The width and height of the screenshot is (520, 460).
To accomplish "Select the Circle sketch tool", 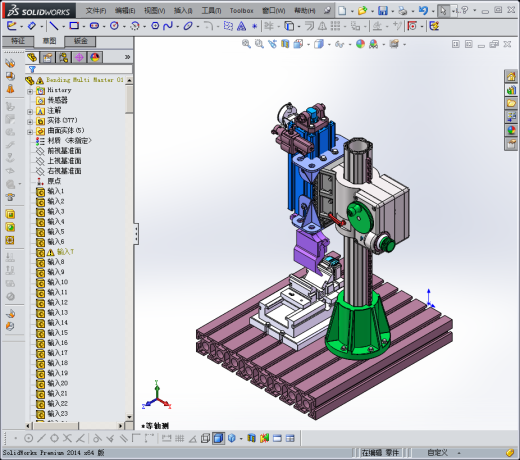I will (x=114, y=26).
